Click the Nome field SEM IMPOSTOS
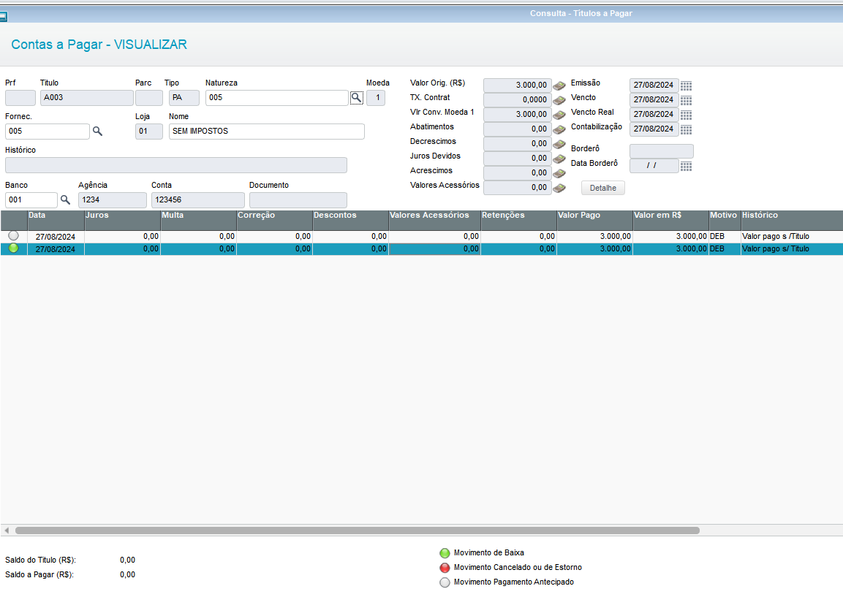This screenshot has width=843, height=616. 267,131
